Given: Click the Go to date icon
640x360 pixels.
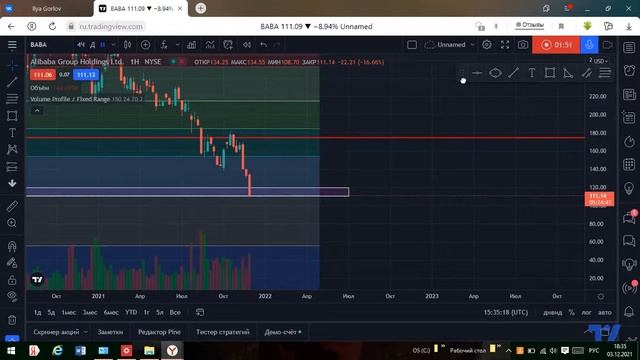Looking at the screenshot, I should coord(200,312).
